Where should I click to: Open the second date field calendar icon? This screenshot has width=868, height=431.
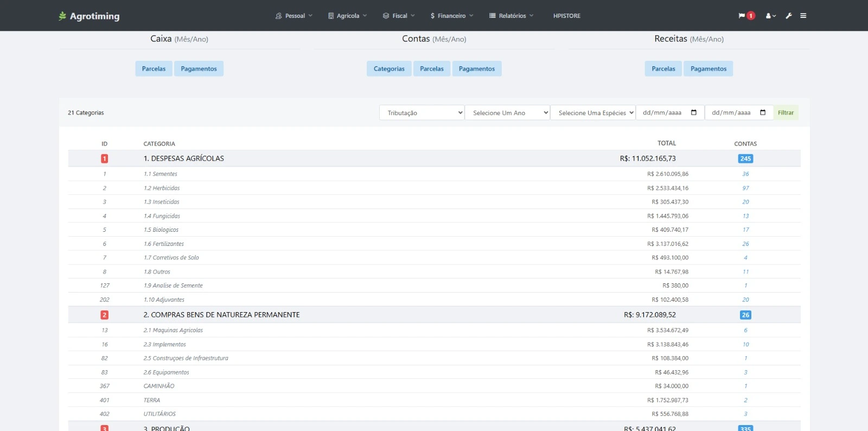tap(763, 112)
